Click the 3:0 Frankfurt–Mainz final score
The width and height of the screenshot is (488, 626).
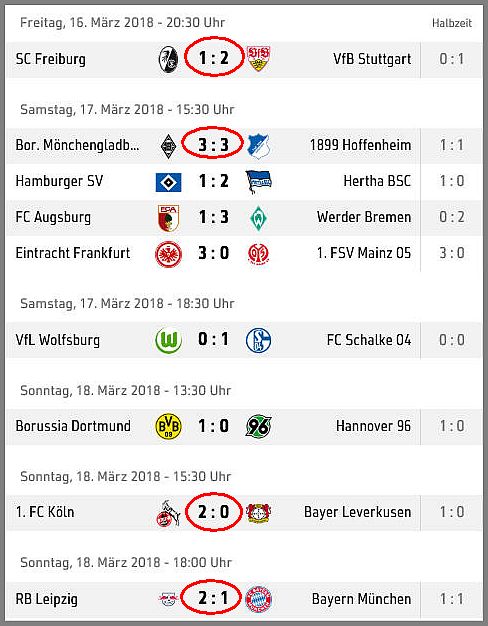[214, 253]
